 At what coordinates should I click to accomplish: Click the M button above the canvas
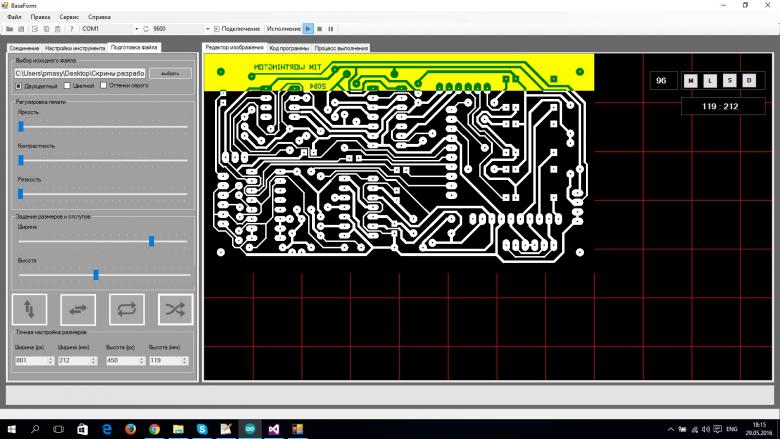point(690,80)
